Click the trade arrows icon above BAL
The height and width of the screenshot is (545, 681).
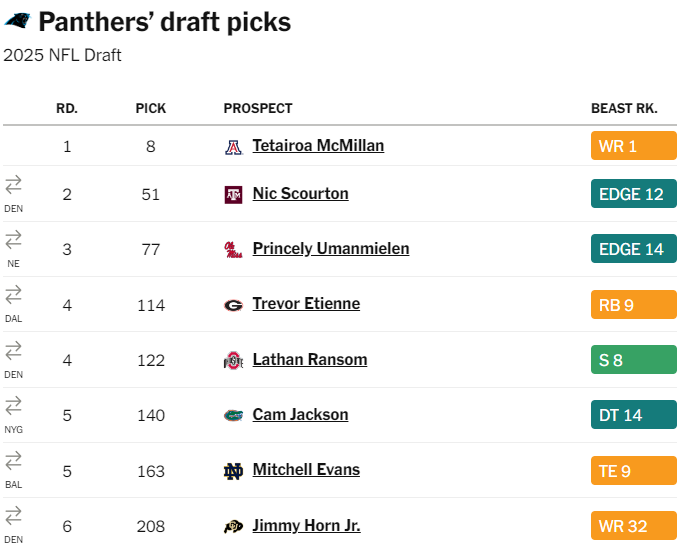click(x=14, y=460)
